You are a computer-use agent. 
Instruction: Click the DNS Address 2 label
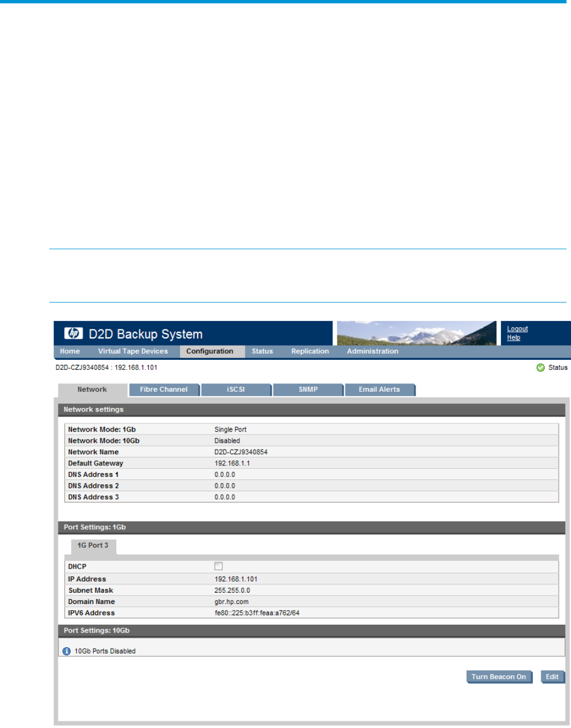click(x=93, y=486)
